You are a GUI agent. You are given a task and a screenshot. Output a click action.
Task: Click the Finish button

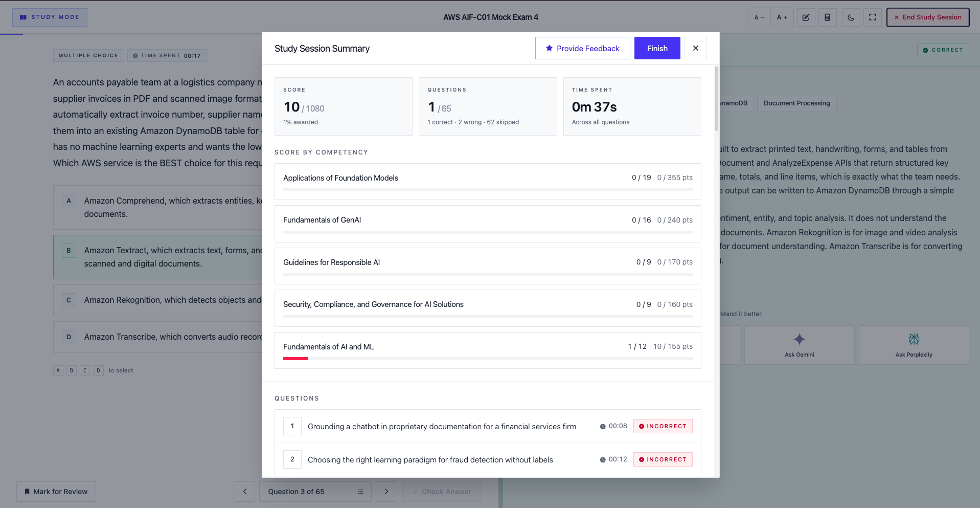coord(657,48)
